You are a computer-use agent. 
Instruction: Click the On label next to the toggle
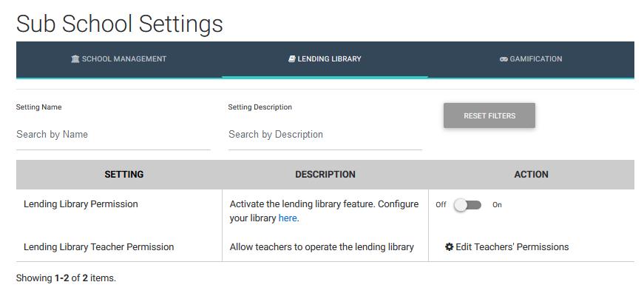497,205
